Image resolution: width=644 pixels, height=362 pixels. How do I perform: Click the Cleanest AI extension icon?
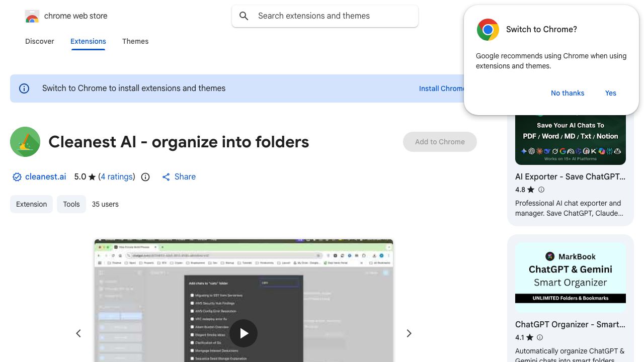pos(25,142)
